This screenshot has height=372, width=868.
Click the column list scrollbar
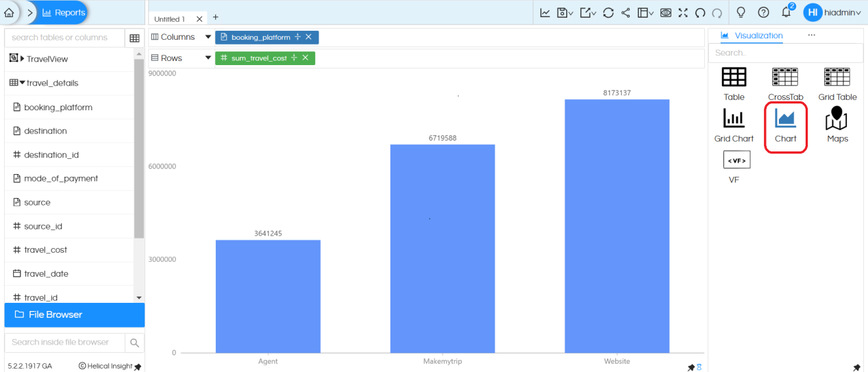(x=139, y=147)
